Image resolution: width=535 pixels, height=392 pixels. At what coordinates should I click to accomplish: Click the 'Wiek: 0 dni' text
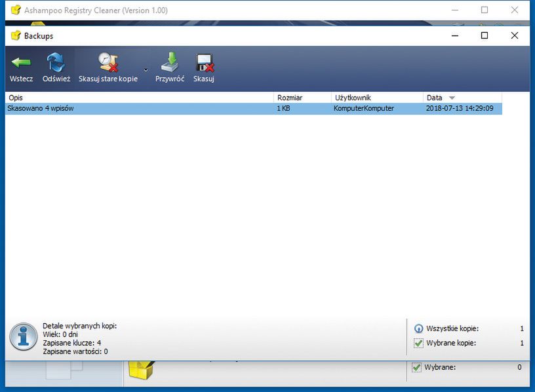[60, 334]
